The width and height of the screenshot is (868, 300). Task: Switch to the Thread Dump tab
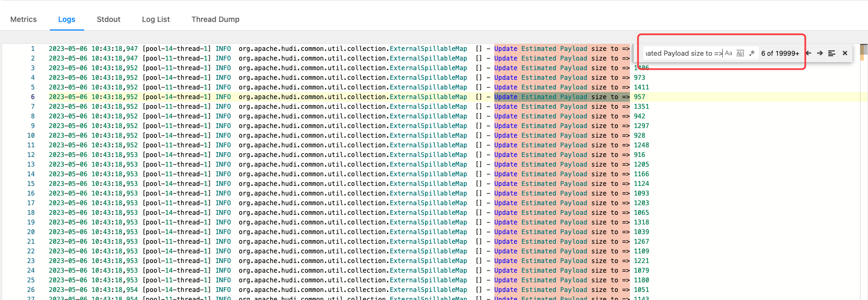216,19
